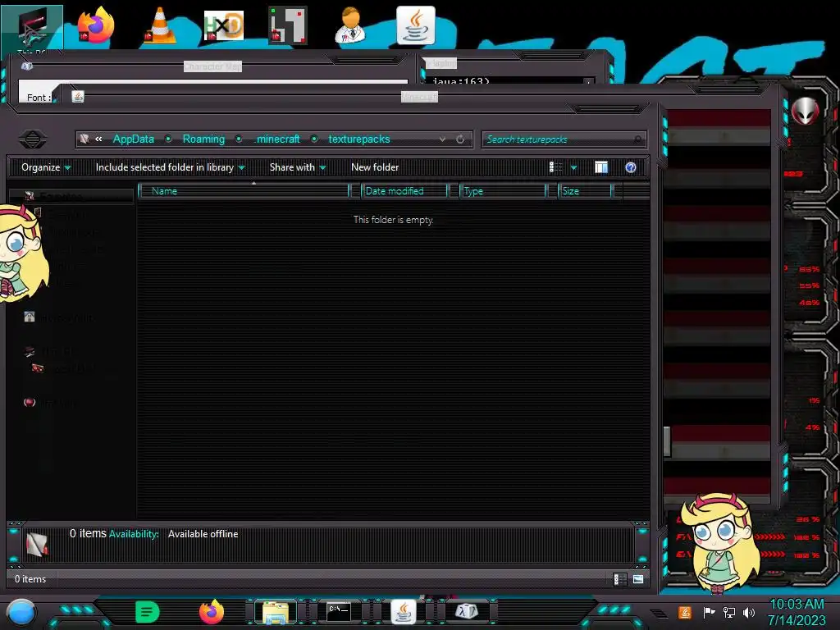Click the Alienware head gadget icon

[x=806, y=111]
